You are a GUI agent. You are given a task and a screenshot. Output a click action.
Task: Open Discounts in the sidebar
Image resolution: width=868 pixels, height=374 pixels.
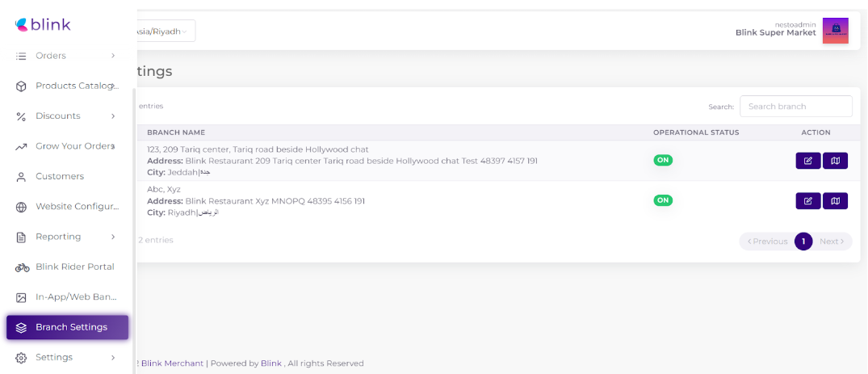coord(58,116)
